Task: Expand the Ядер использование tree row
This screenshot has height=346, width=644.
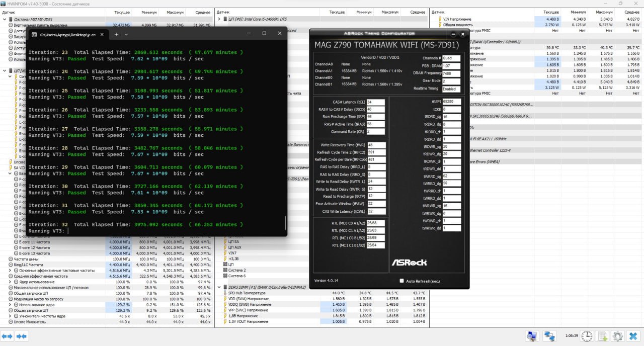Action: pos(10,282)
